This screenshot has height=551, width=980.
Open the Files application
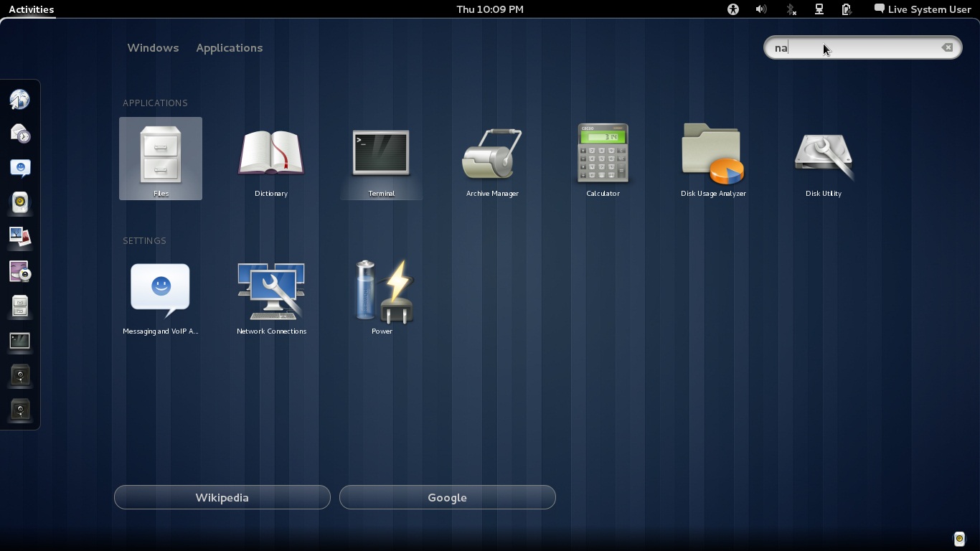[160, 153]
